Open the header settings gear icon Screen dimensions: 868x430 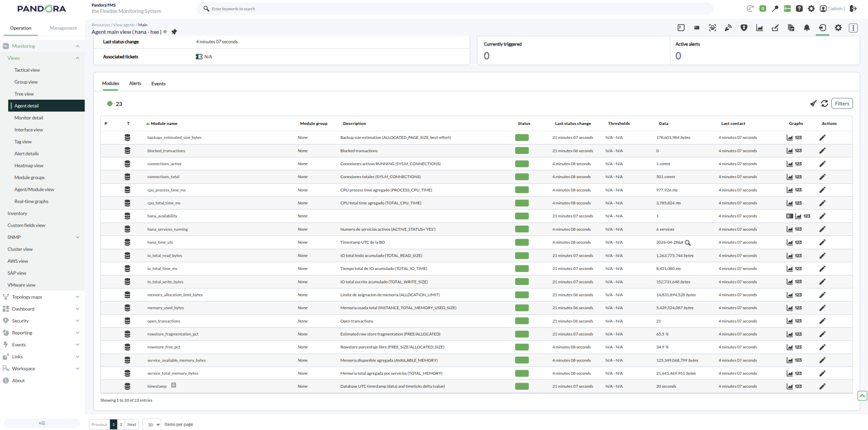[811, 8]
